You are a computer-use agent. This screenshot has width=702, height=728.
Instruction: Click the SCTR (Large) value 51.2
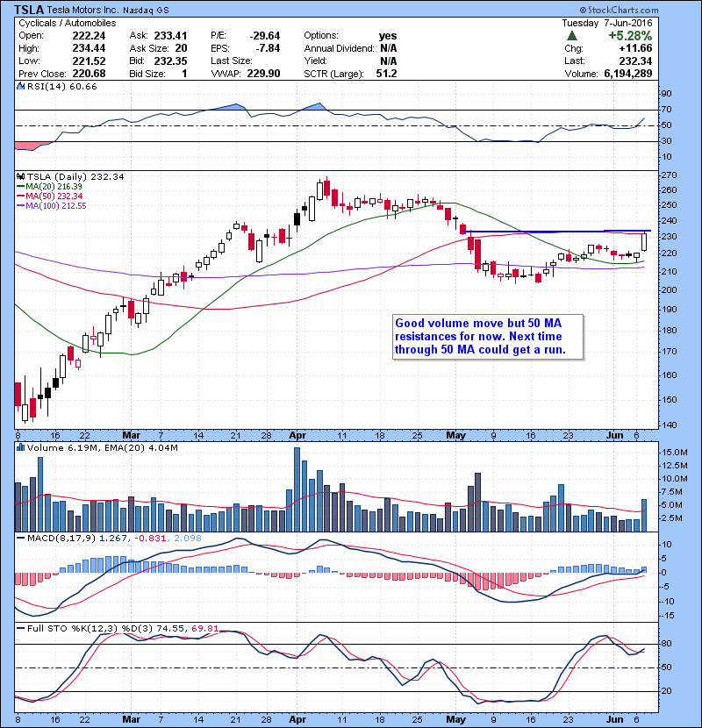click(387, 74)
